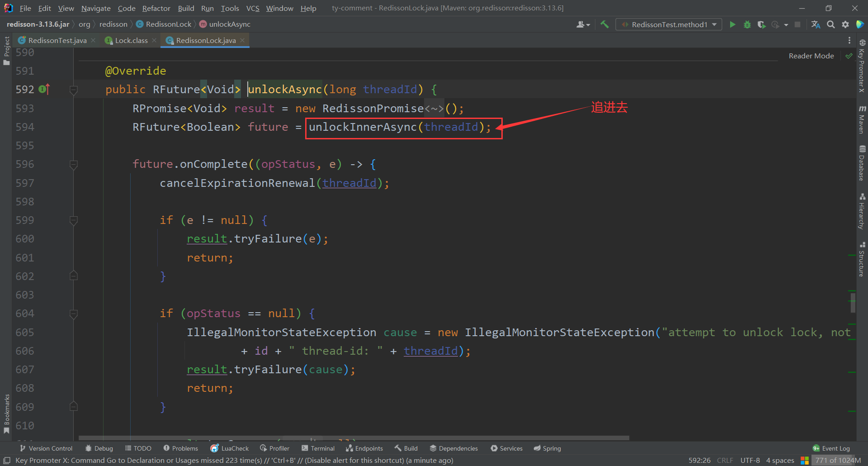Open the RedissonTest.method1 run configuration dropdown

coord(669,24)
